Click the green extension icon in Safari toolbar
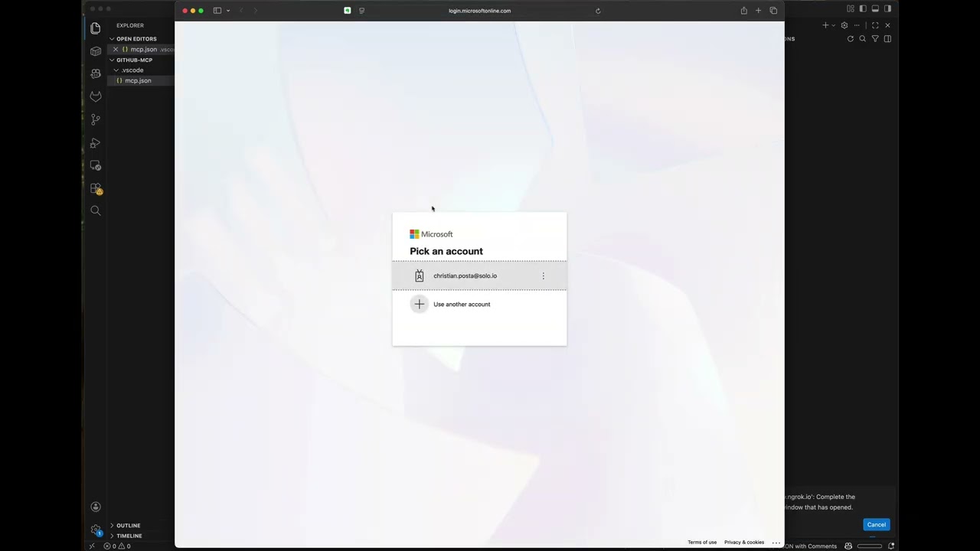Image resolution: width=980 pixels, height=551 pixels. (x=347, y=11)
